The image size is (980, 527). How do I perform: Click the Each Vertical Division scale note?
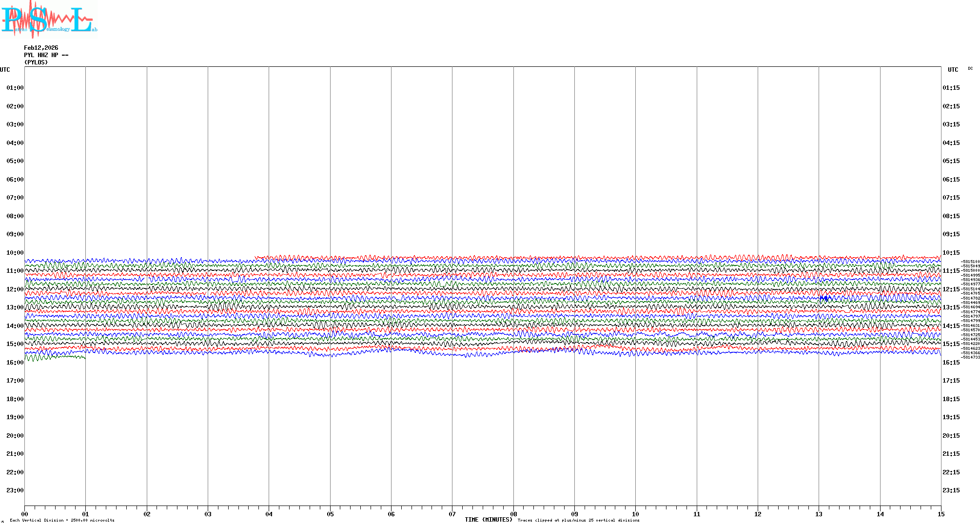pyautogui.click(x=62, y=520)
